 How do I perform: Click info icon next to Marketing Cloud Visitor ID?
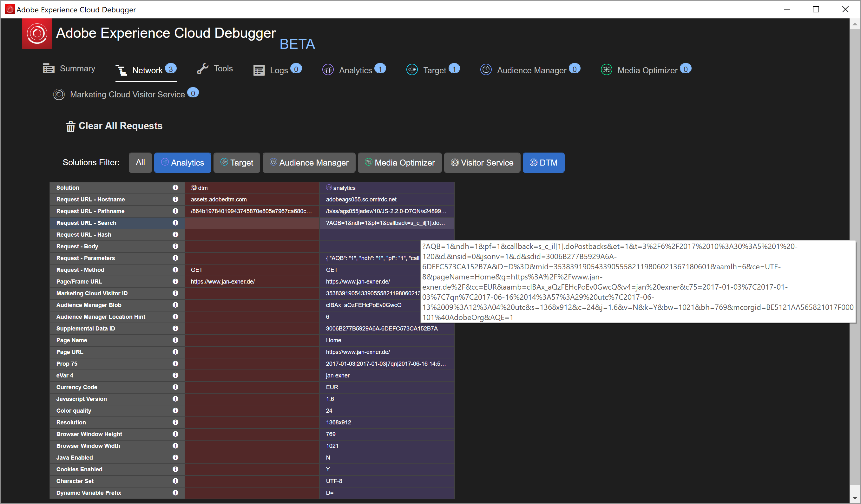click(x=175, y=293)
